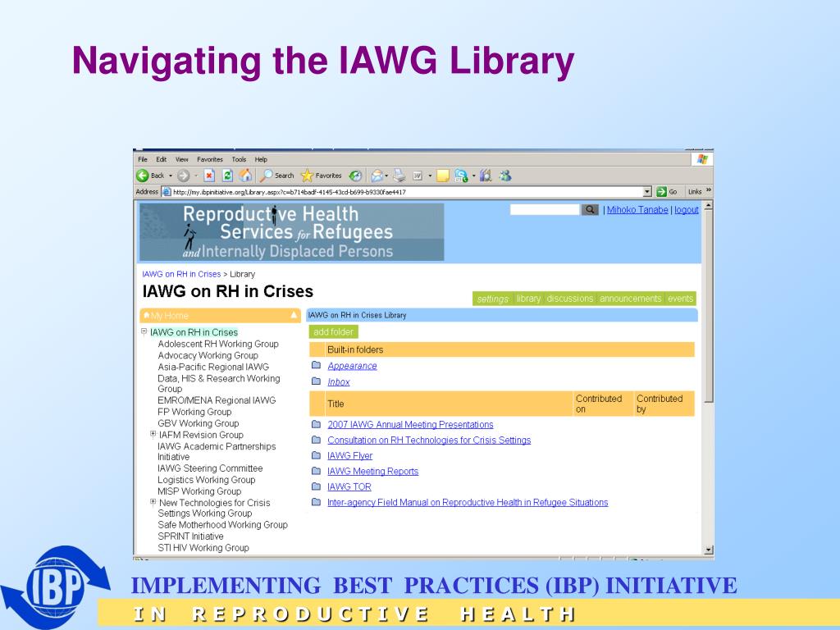This screenshot has width=840, height=630.
Task: Open Consultation on RH Technologies for Crisis Settings
Action: coord(429,440)
